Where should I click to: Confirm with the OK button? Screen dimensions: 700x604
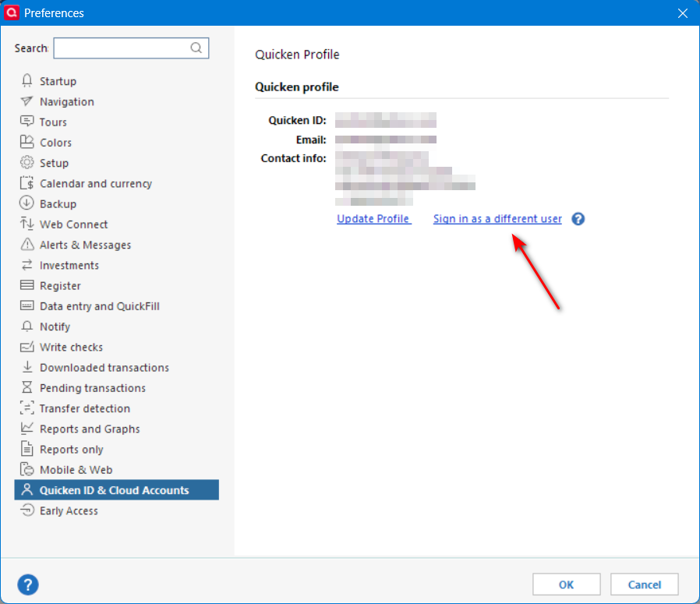click(566, 585)
